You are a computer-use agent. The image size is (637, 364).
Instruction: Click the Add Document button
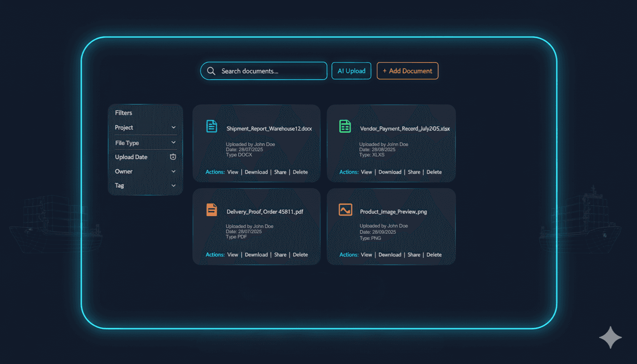point(408,71)
